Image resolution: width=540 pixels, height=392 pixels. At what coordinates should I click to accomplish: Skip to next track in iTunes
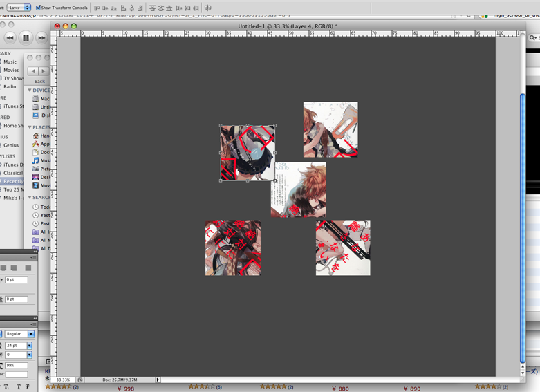(x=41, y=38)
